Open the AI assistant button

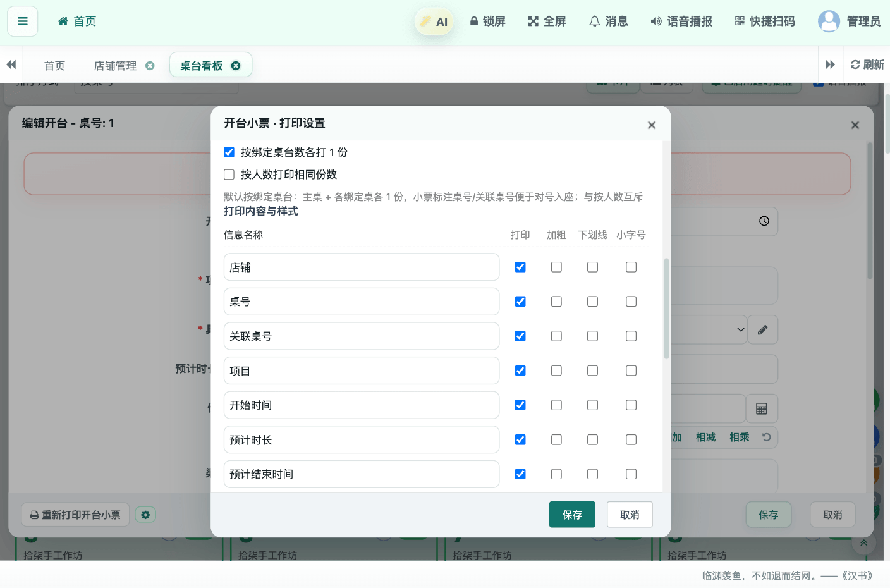click(x=434, y=21)
